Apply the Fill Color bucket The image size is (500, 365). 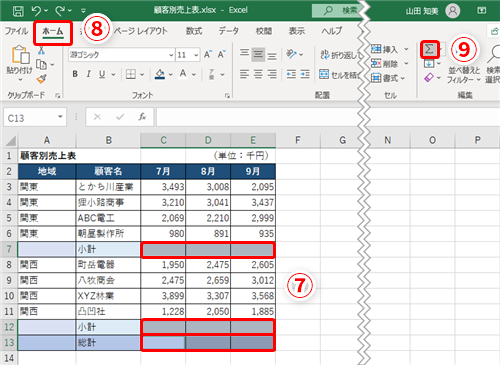click(x=160, y=74)
